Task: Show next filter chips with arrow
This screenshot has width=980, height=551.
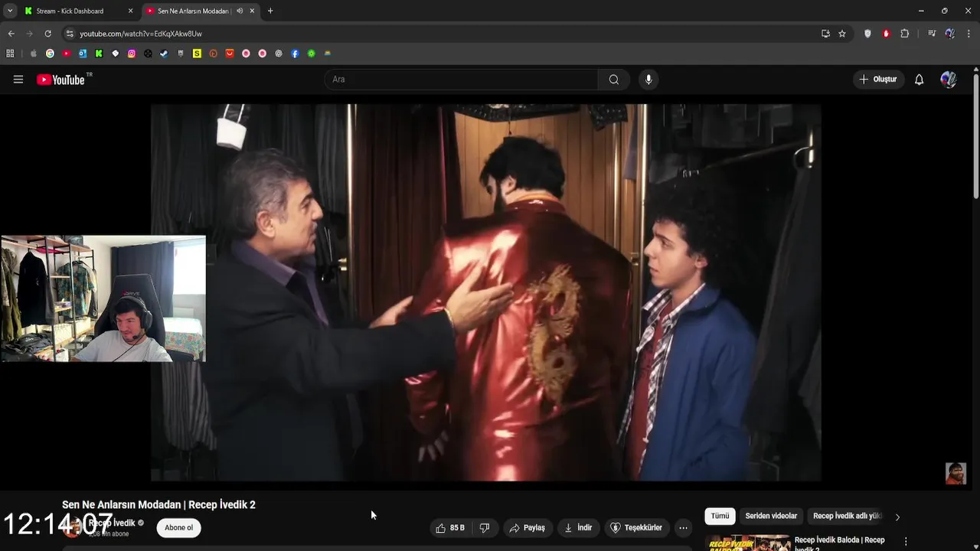Action: [897, 517]
